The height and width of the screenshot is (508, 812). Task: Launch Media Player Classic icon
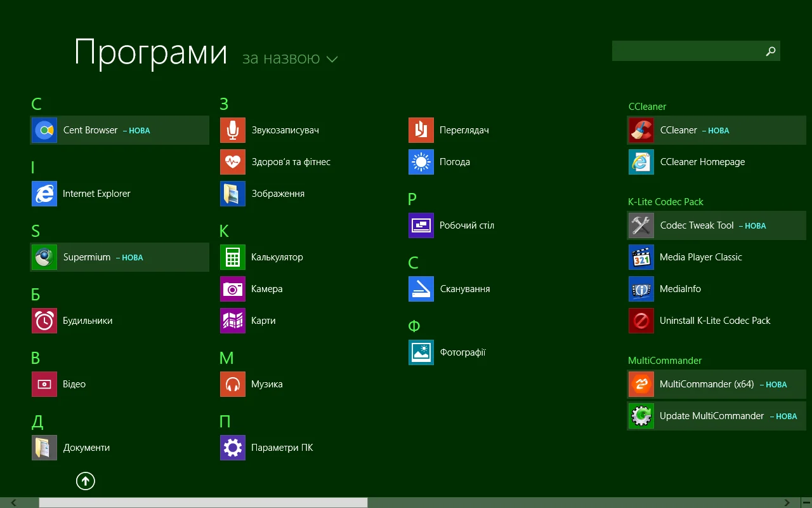click(641, 257)
